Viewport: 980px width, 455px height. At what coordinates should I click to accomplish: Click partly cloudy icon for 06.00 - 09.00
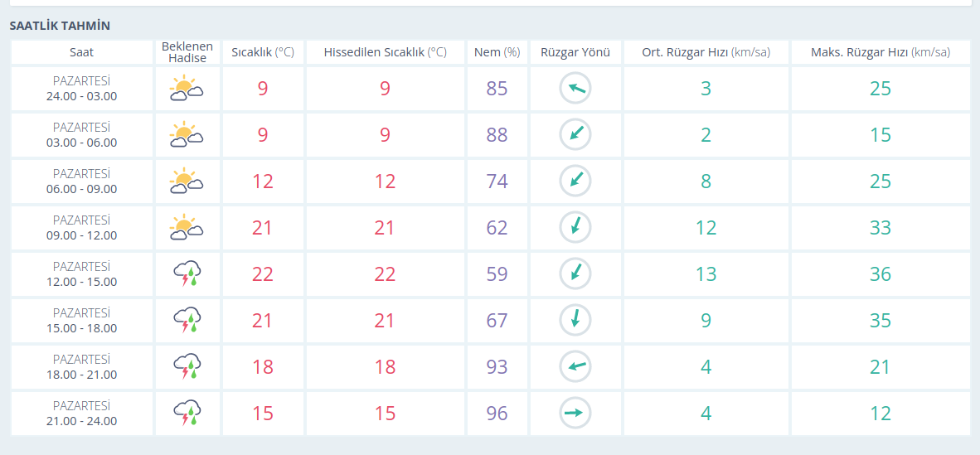click(x=187, y=182)
